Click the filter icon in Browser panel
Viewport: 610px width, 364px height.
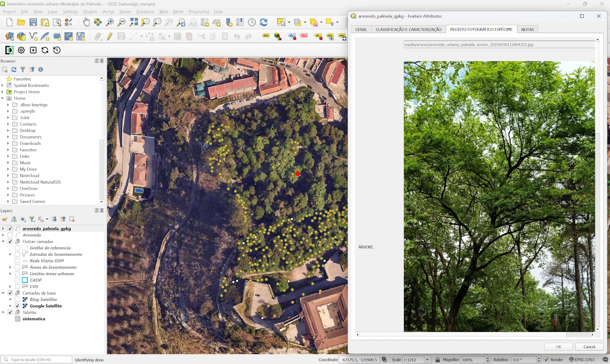[x=23, y=70]
